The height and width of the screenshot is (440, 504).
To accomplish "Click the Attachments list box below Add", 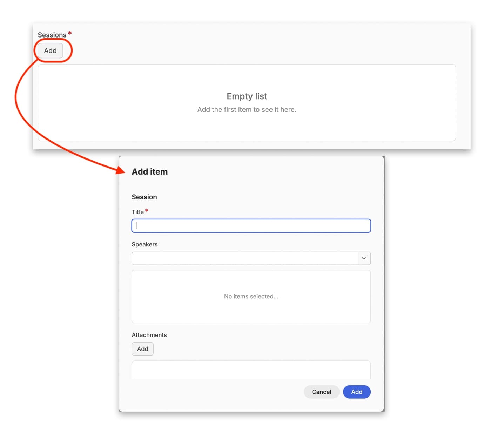I will [x=251, y=370].
